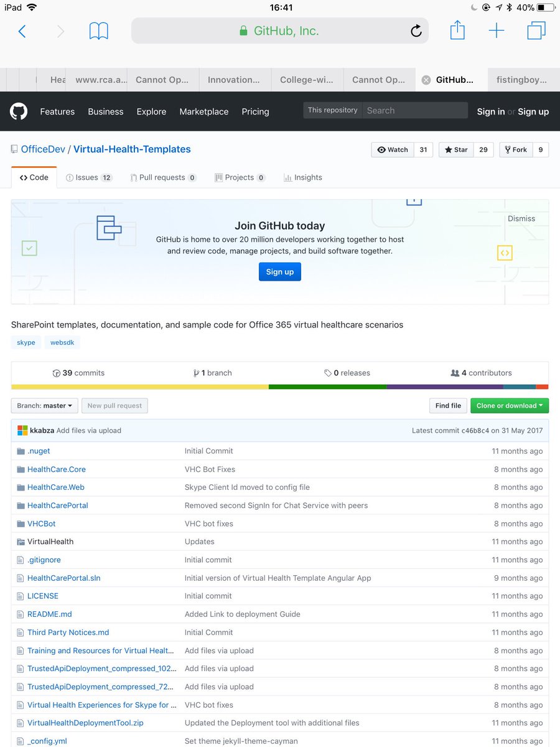Toggle the This repository search scope
Screen dimensions: 560x747
[332, 110]
